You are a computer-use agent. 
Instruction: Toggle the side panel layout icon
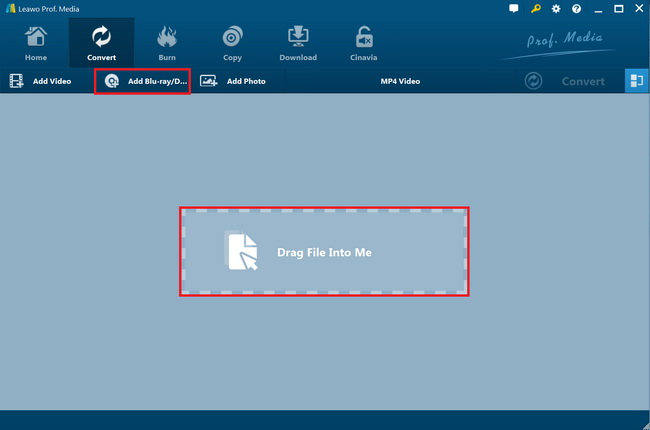636,81
